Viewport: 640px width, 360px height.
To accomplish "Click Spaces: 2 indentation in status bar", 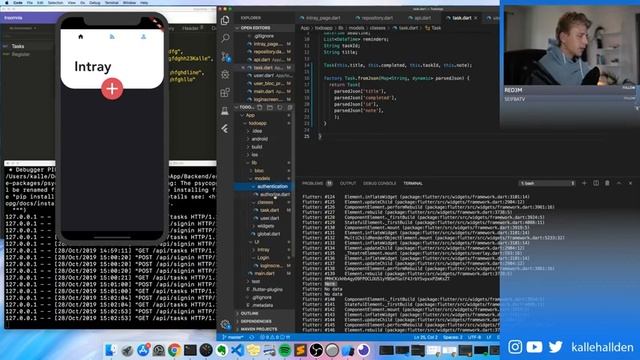I will (x=453, y=338).
